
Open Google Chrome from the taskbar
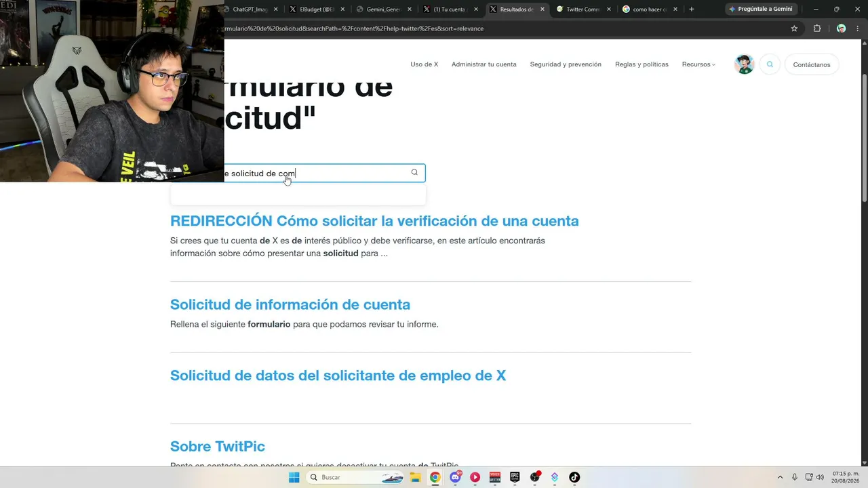pyautogui.click(x=435, y=477)
